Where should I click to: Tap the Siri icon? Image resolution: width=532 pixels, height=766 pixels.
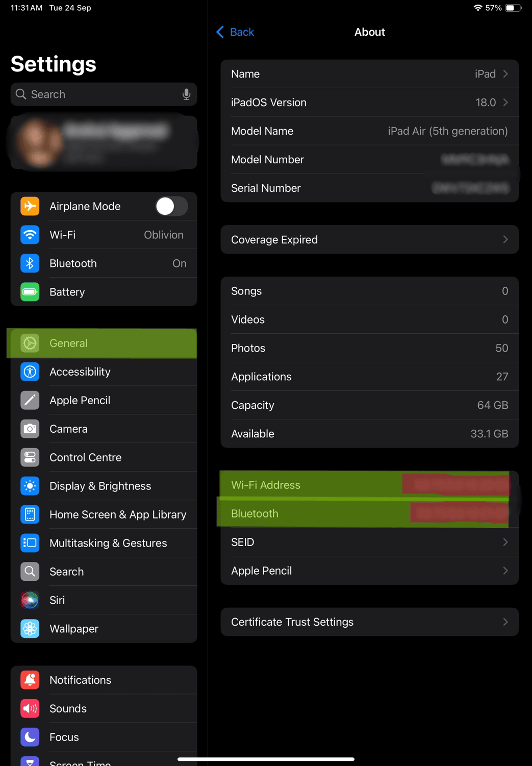tap(30, 600)
